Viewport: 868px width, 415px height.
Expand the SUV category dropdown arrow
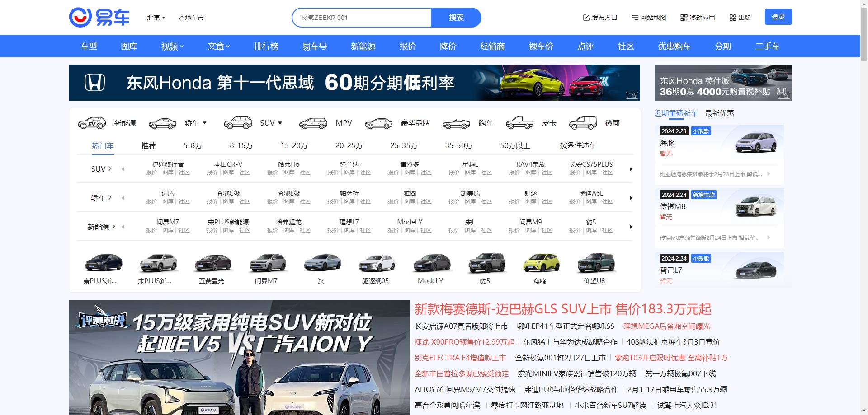click(280, 123)
